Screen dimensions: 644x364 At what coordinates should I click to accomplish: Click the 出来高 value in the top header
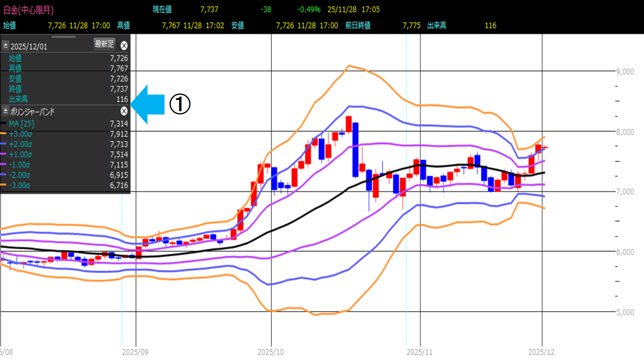[x=490, y=25]
